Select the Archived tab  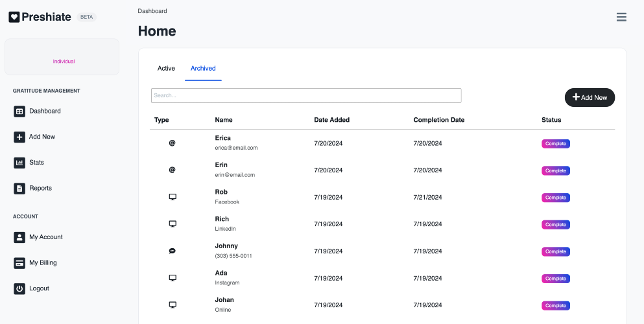[x=203, y=69]
